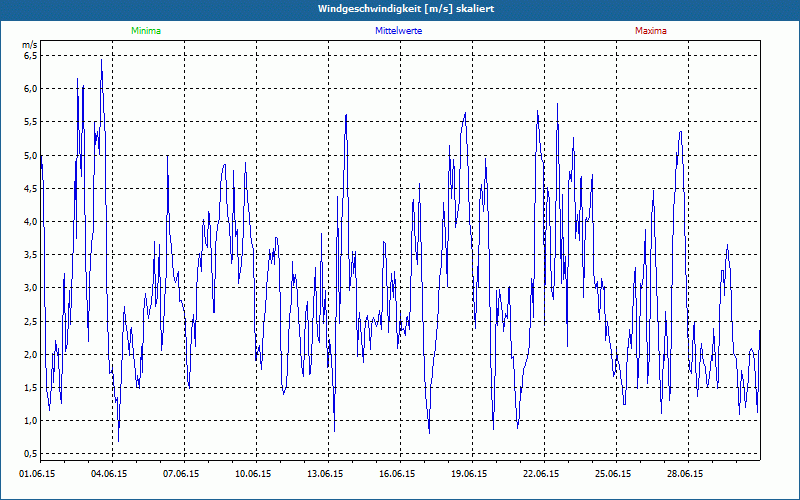Click the 01.06.15 date label

(x=37, y=474)
